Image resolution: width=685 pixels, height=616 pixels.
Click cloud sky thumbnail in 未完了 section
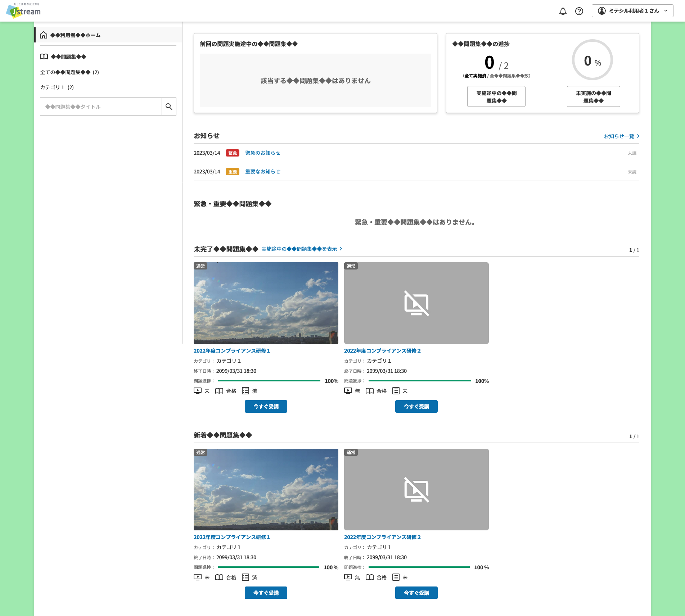click(266, 303)
